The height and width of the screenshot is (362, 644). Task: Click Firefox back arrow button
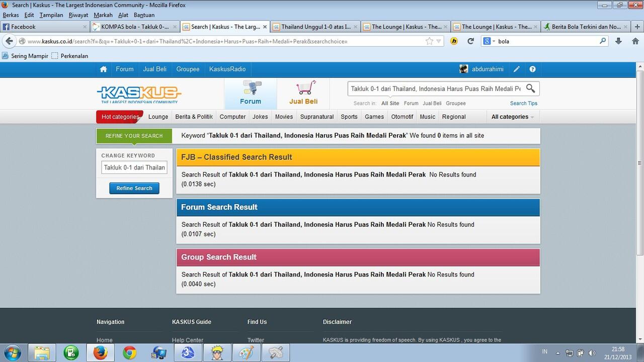click(x=9, y=41)
